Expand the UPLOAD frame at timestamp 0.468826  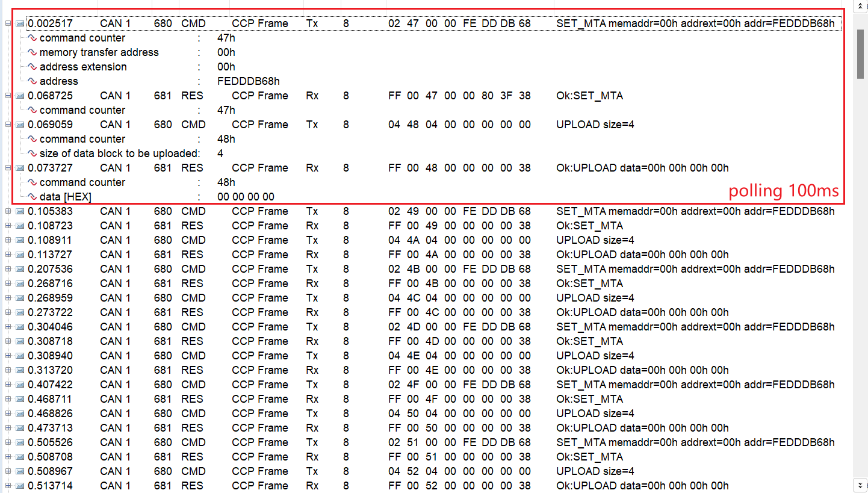pos(7,413)
